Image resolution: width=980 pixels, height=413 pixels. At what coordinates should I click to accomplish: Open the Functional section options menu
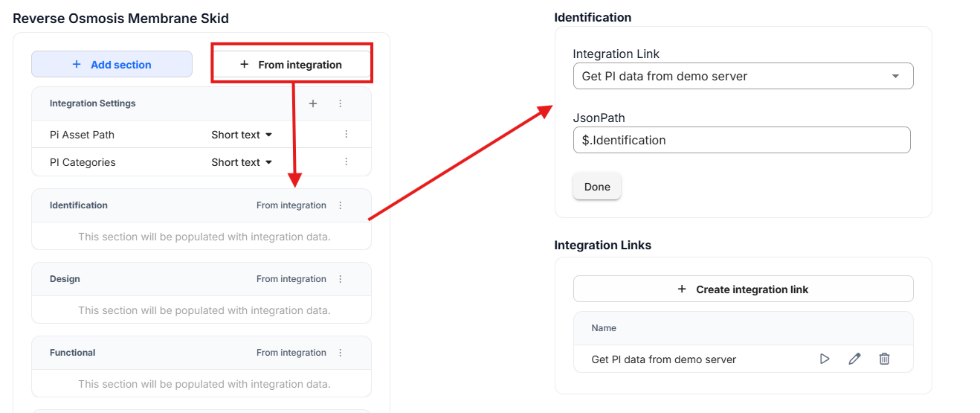tap(341, 353)
